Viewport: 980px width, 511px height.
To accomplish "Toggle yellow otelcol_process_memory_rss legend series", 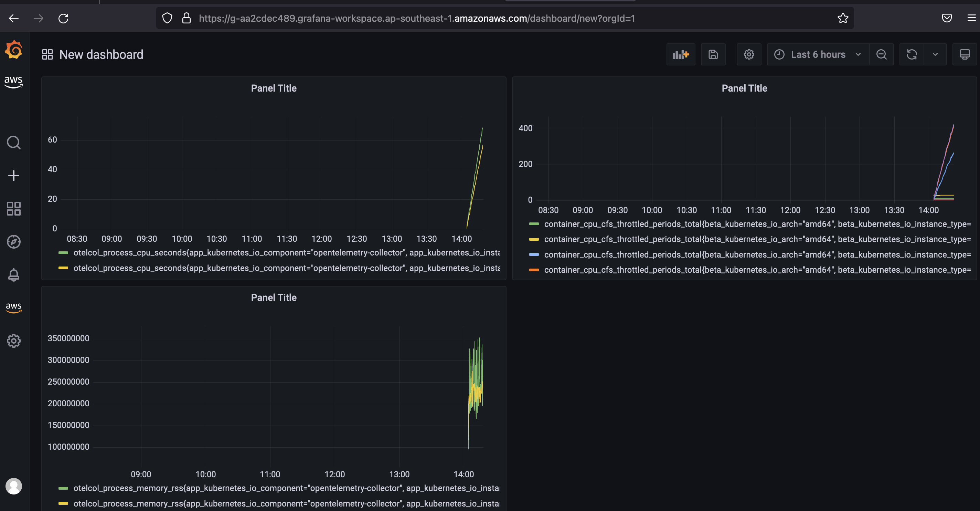I will pos(287,503).
